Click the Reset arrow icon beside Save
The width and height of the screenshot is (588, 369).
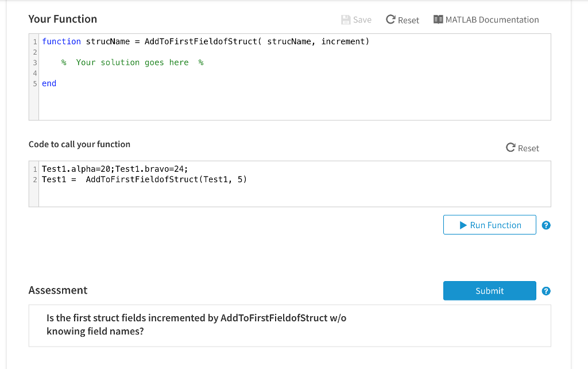point(390,20)
